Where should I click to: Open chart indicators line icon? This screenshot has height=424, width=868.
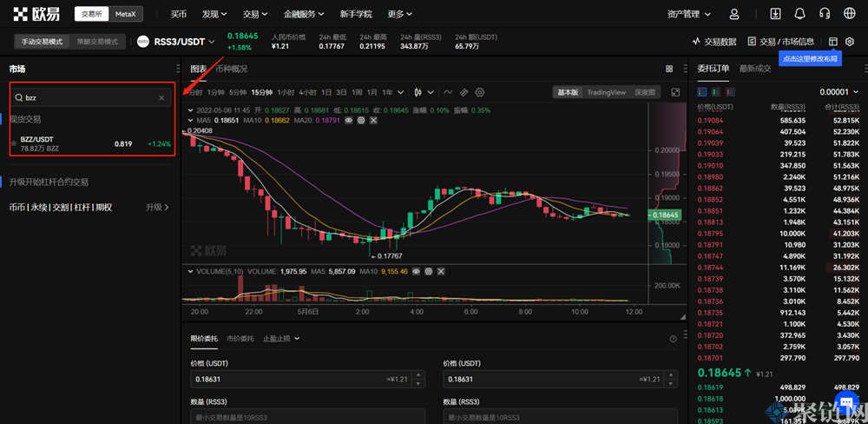pyautogui.click(x=448, y=92)
